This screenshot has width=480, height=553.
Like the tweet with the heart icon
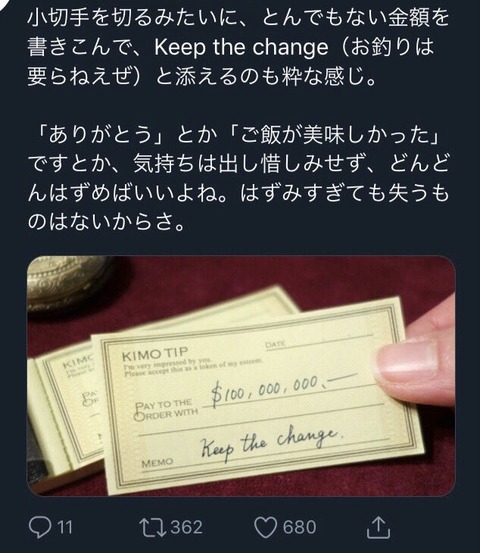265,528
